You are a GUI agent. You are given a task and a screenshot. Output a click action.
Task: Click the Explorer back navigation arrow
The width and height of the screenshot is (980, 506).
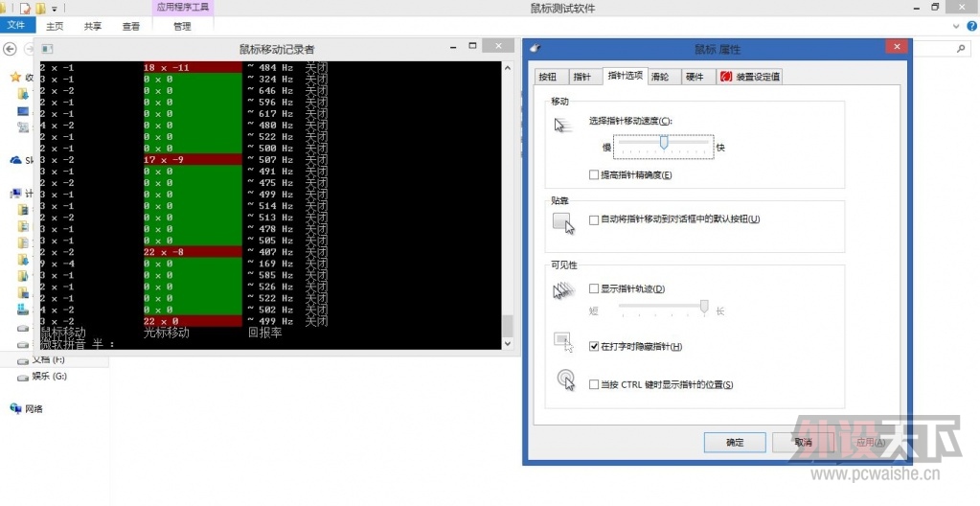10,49
